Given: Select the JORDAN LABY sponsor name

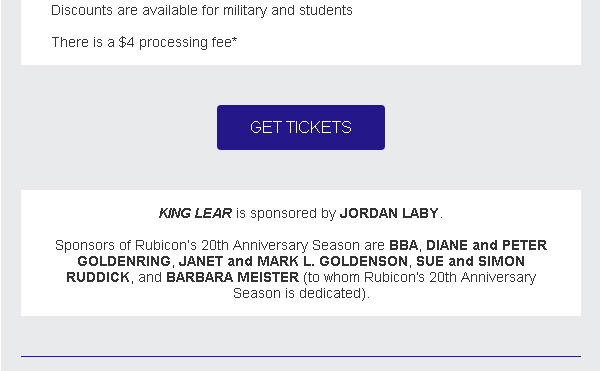Looking at the screenshot, I should [x=389, y=213].
